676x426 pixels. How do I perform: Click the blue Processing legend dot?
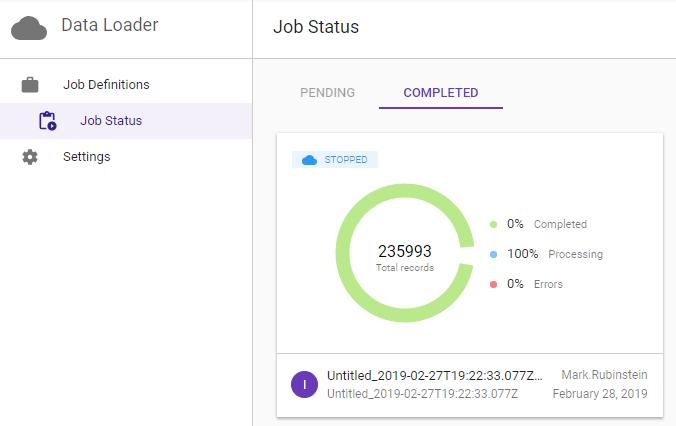click(x=494, y=254)
